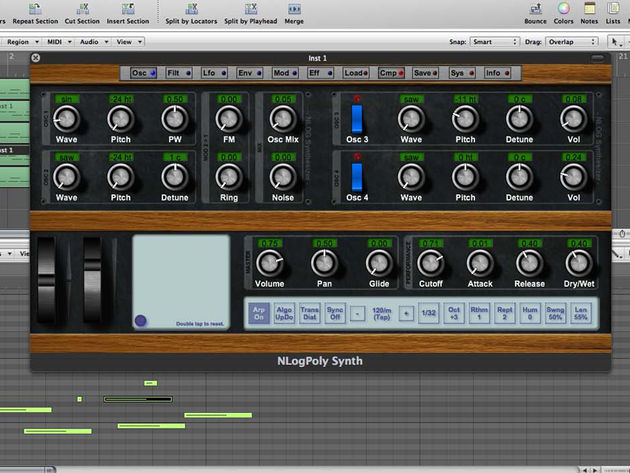The width and height of the screenshot is (630, 473).
Task: Click the Repeat Section toolbar icon
Action: point(35,9)
